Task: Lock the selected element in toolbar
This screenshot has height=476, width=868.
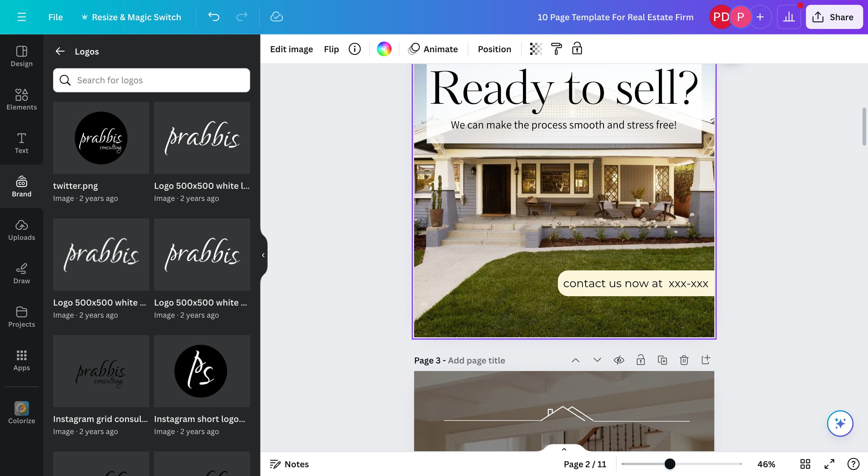Action: [x=577, y=49]
